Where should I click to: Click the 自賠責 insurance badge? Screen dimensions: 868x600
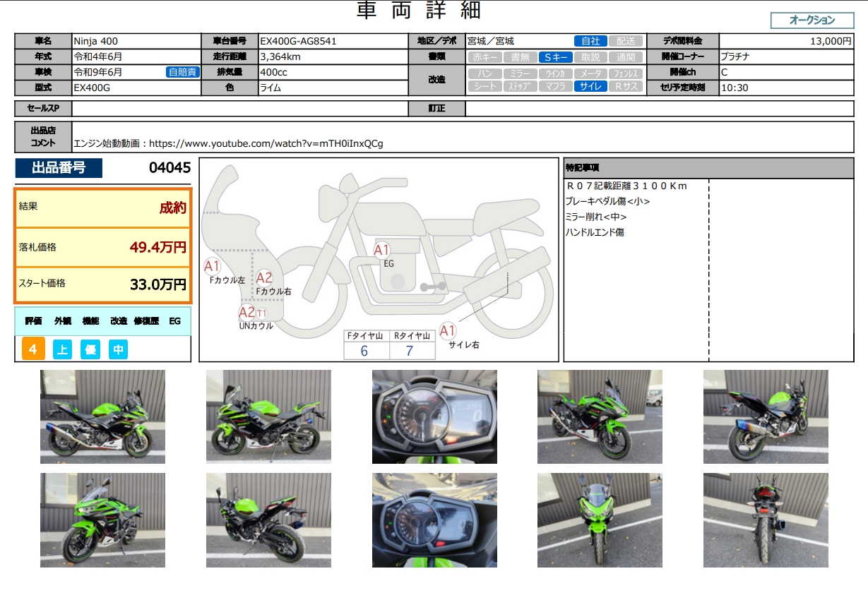[x=183, y=72]
